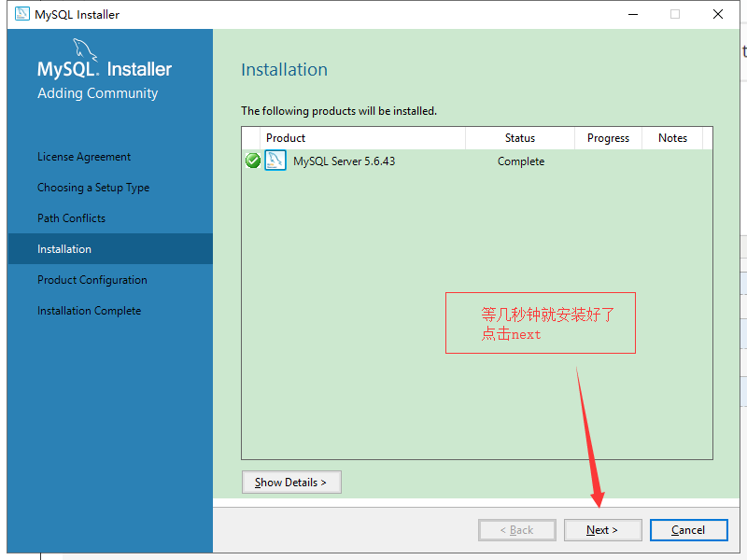Click the Cancel button
This screenshot has width=747, height=560.
[688, 530]
